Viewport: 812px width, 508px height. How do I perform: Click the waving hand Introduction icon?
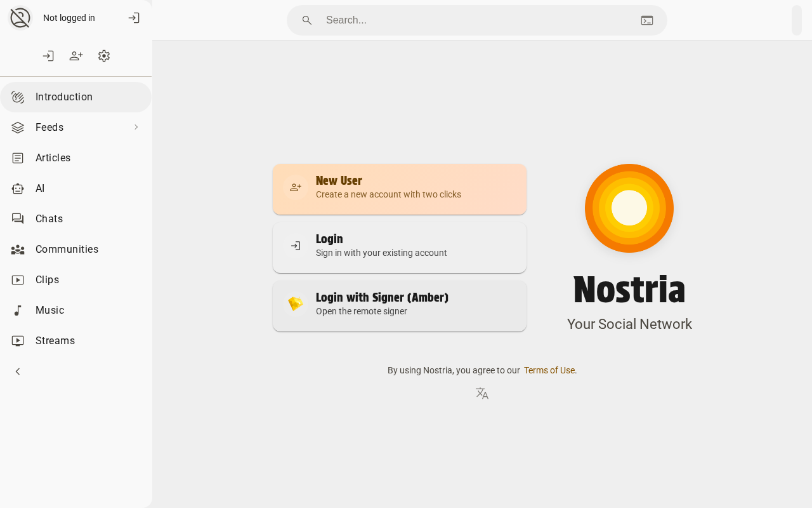tap(18, 97)
